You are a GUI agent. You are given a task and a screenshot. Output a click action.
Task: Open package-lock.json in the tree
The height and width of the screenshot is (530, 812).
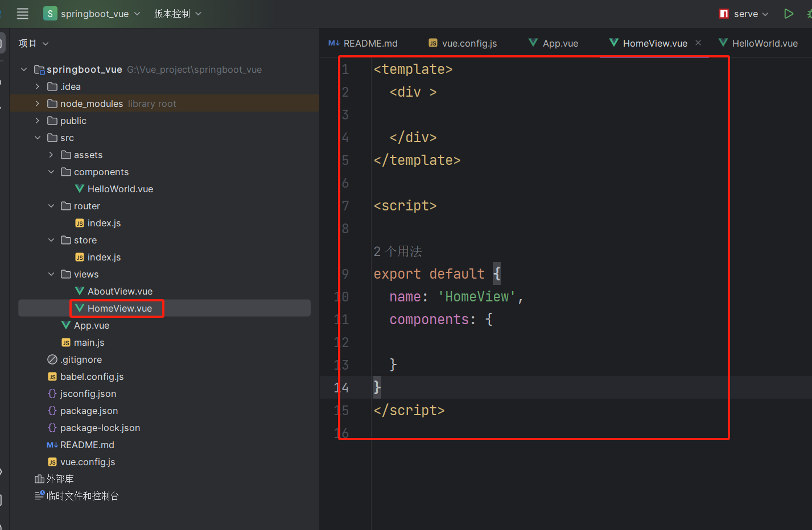pos(100,428)
